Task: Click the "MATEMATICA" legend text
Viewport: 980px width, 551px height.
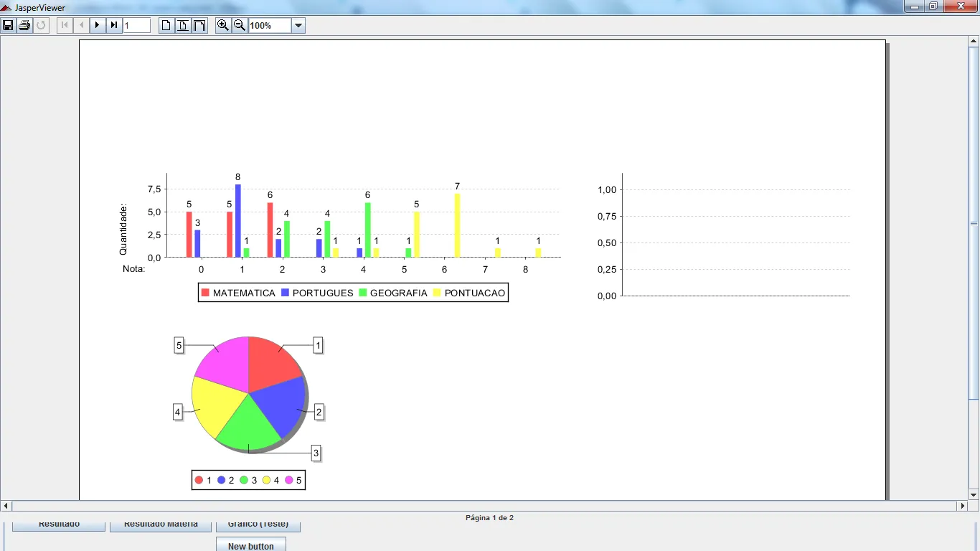Action: [244, 293]
